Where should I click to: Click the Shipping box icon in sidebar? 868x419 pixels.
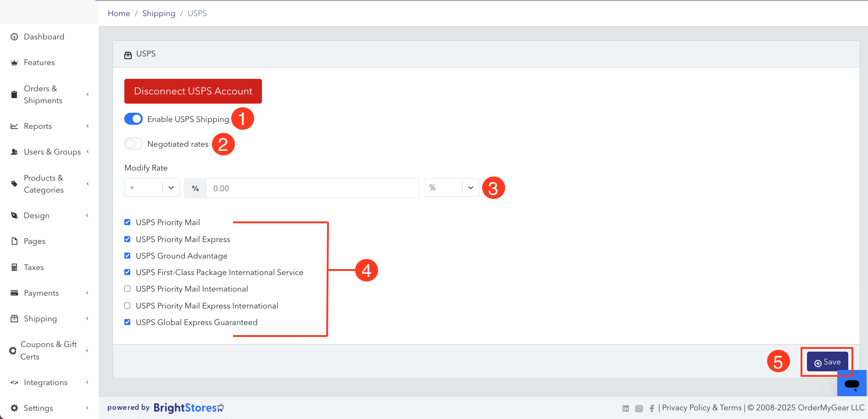pos(14,319)
